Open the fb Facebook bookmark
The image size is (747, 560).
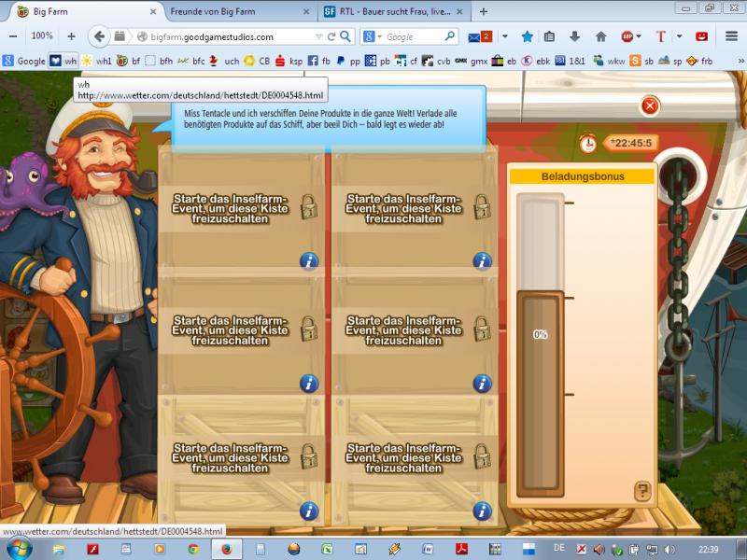319,61
